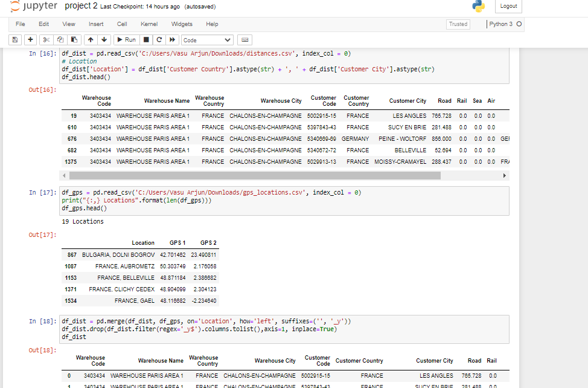Click the Logout button
The width and height of the screenshot is (588, 388).
(508, 6)
